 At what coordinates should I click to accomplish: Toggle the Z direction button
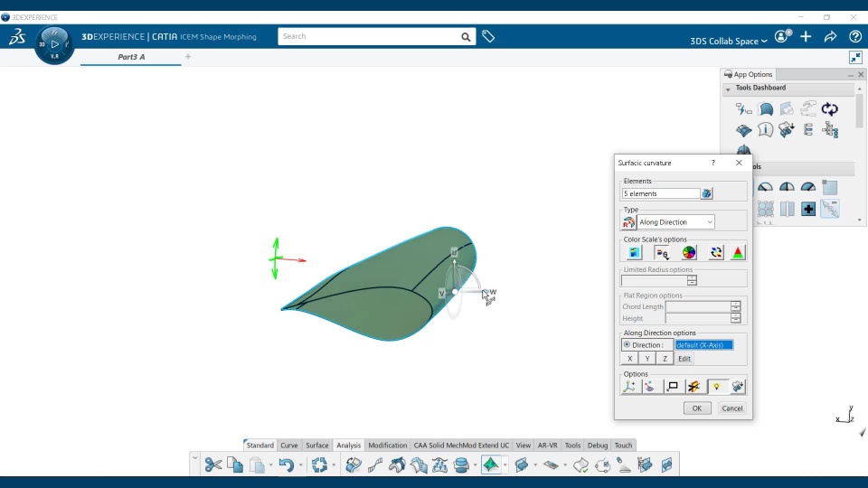665,359
